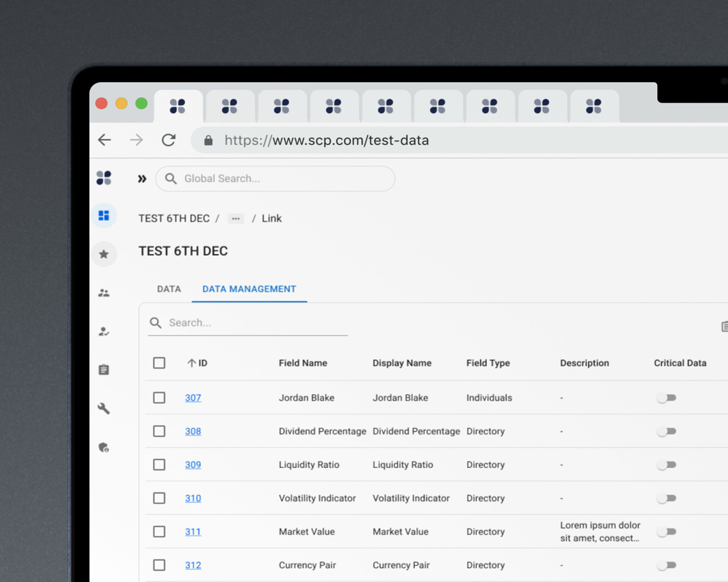728x582 pixels.
Task: Click the Display Name column header
Action: [x=402, y=363]
